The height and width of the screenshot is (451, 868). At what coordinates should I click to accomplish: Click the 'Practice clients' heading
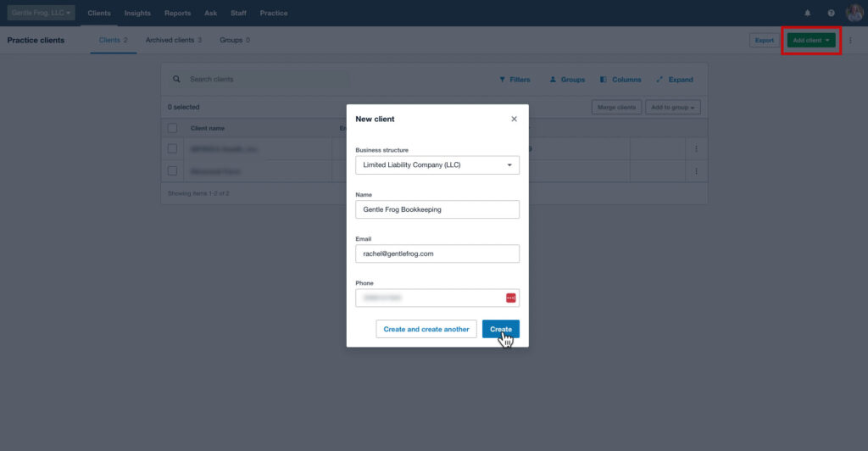pos(36,40)
